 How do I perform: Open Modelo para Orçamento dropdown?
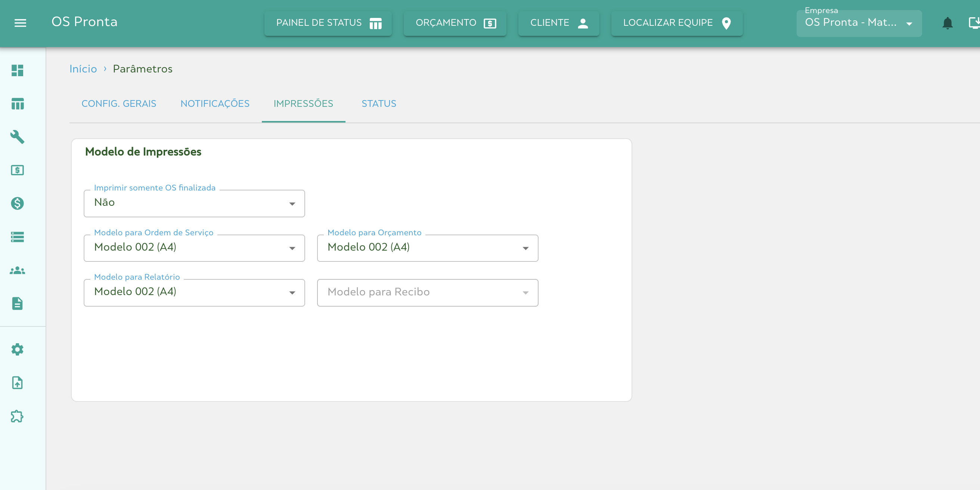pyautogui.click(x=427, y=248)
